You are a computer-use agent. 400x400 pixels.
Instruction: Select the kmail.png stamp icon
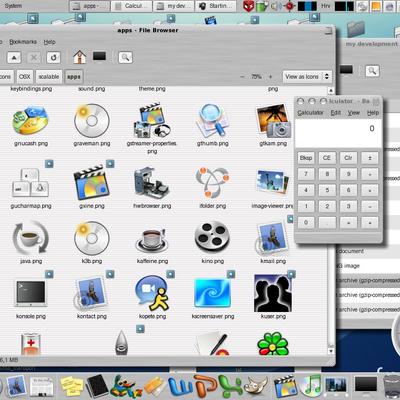[272, 239]
